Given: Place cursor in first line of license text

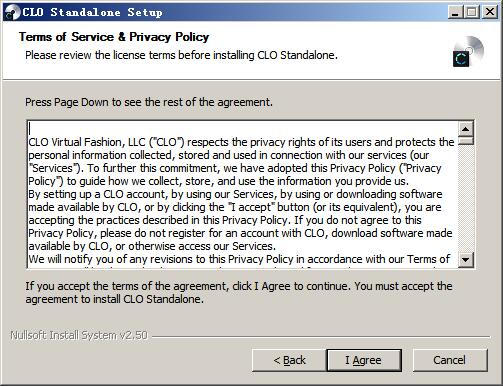Looking at the screenshot, I should click(241, 142).
